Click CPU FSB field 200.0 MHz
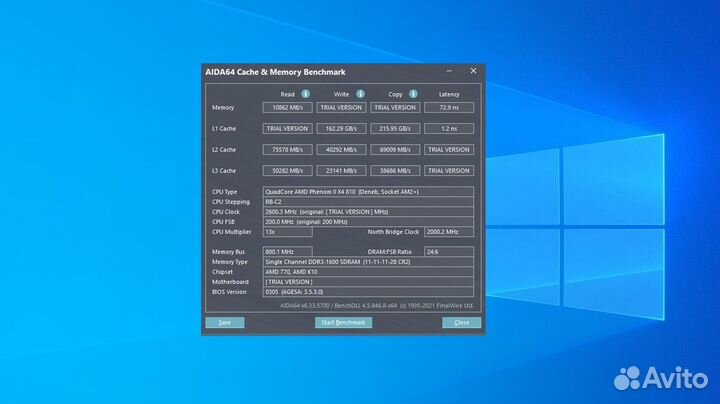Image resolution: width=720 pixels, height=404 pixels. (368, 222)
